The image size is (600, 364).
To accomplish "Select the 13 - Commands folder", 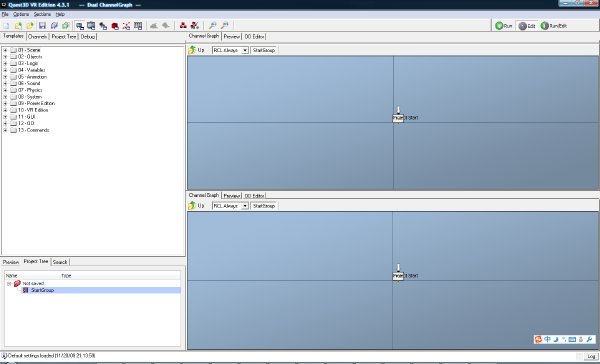I will [33, 130].
